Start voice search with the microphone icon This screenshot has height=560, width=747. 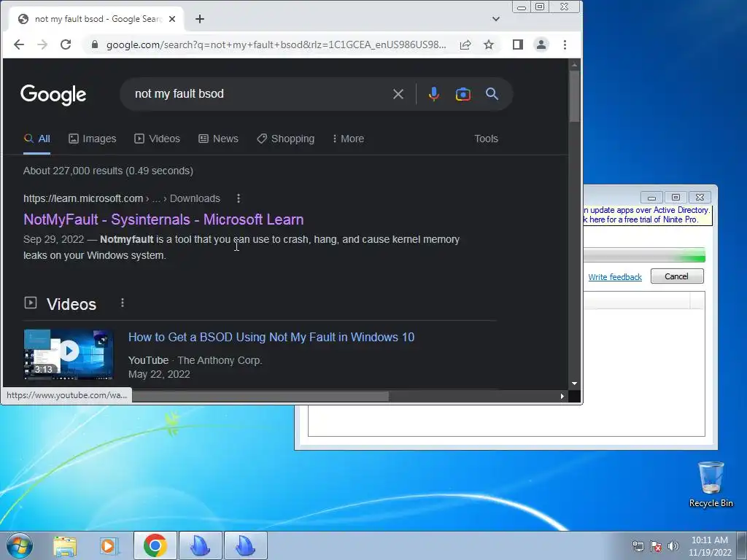(x=433, y=94)
